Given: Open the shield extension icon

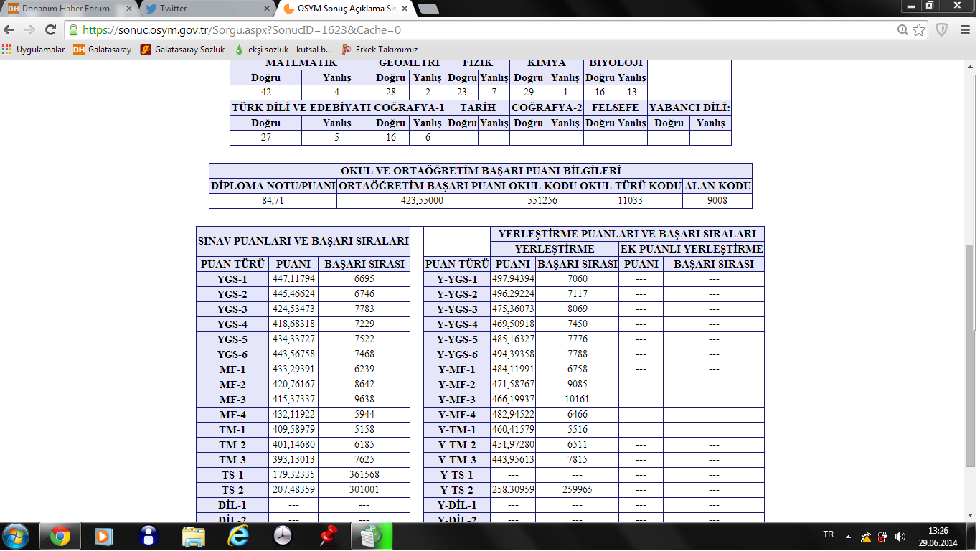Looking at the screenshot, I should [x=941, y=30].
